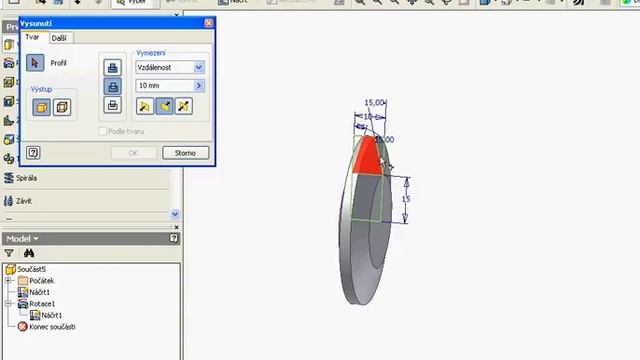Click the binoculars find icon
Image resolution: width=640 pixels, height=360 pixels.
(x=29, y=253)
